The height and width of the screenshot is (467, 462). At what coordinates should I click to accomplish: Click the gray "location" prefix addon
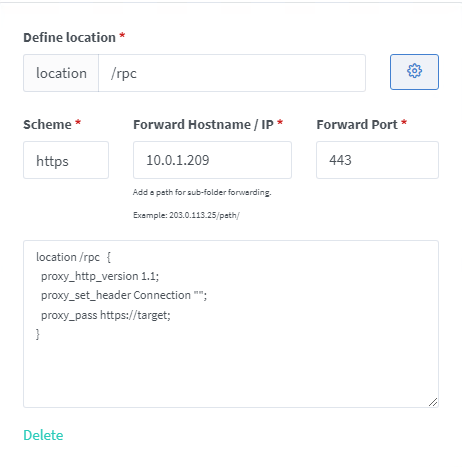click(x=61, y=73)
